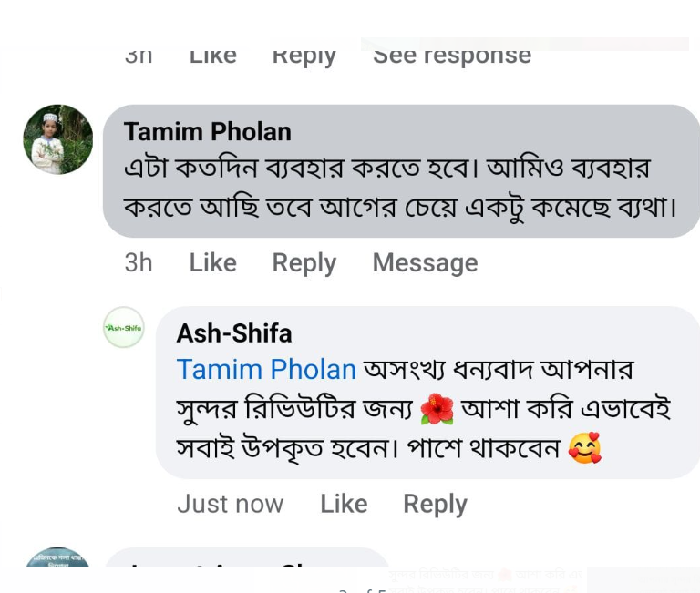Reply to the Ash-Shifa comment

435,504
